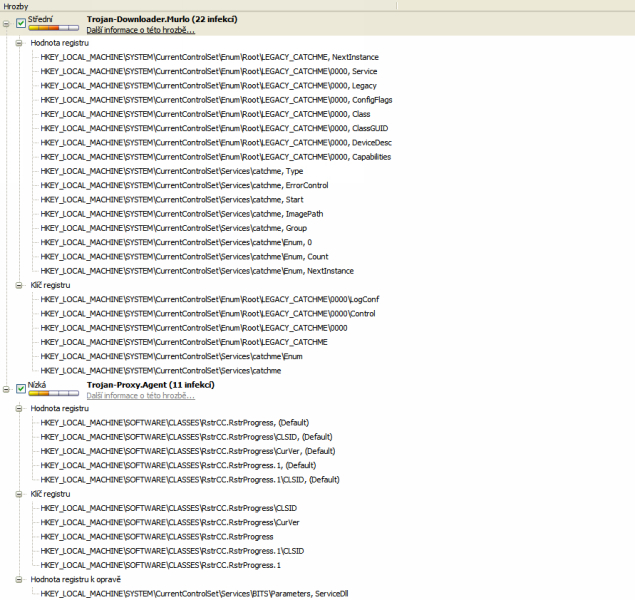Screen dimensions: 635x600
Task: Select LEGACY_CATCHME\0000, ConfigFlags registry value
Action: (216, 100)
